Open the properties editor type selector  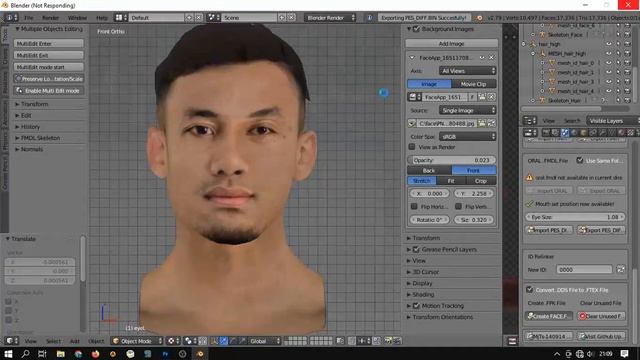click(x=530, y=133)
